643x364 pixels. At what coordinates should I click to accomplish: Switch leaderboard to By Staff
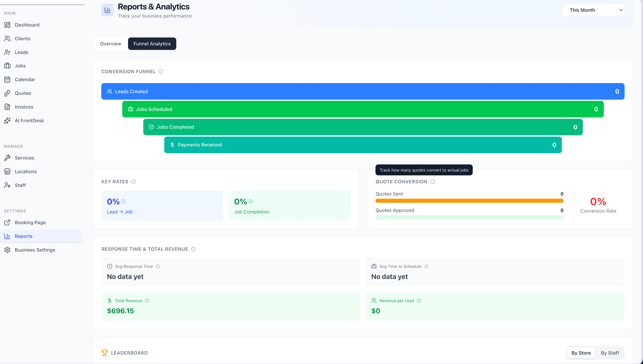610,353
